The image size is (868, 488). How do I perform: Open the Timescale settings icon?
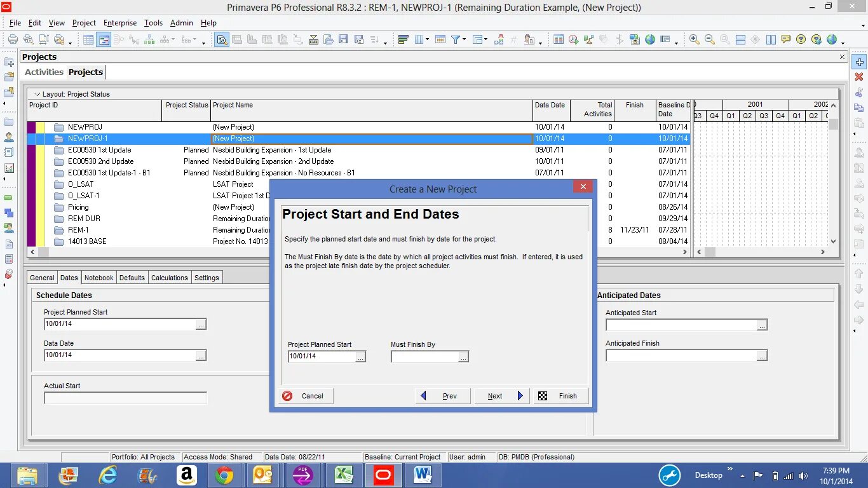[x=440, y=39]
